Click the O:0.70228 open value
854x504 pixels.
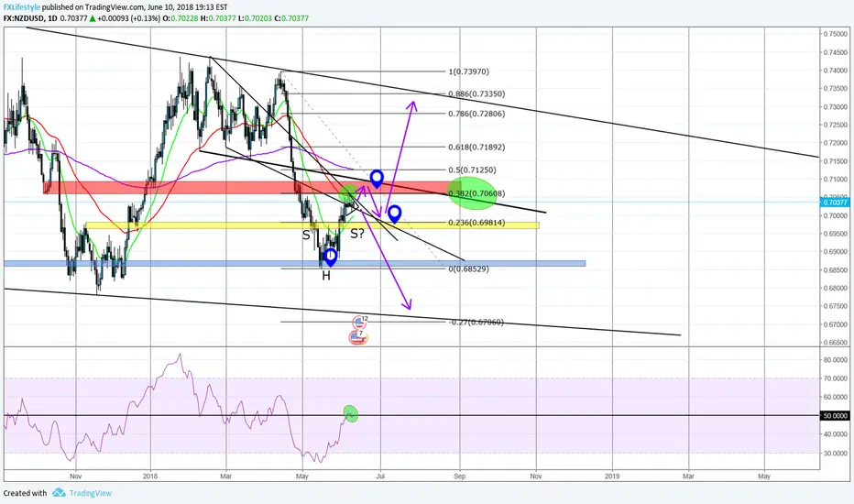(x=181, y=18)
